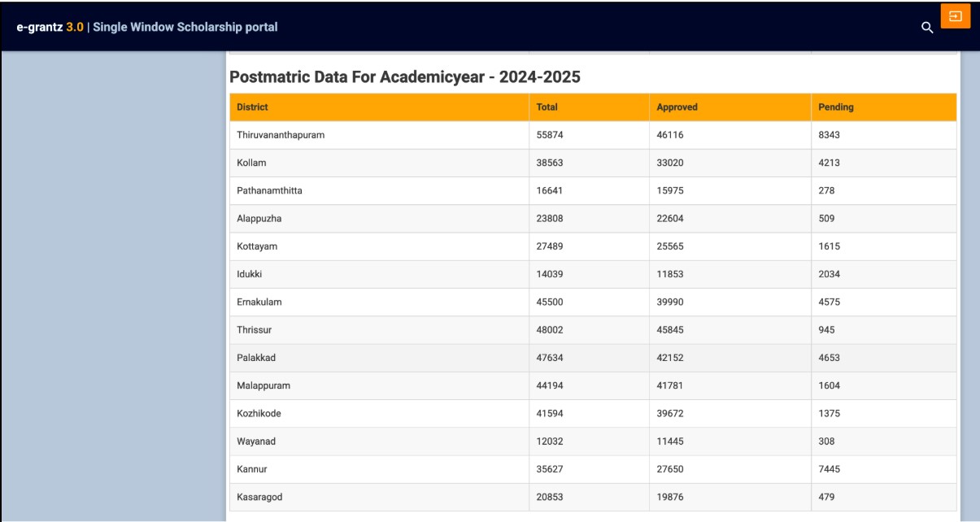Click Palakkad pending value 4653
980x522 pixels.
pyautogui.click(x=830, y=358)
